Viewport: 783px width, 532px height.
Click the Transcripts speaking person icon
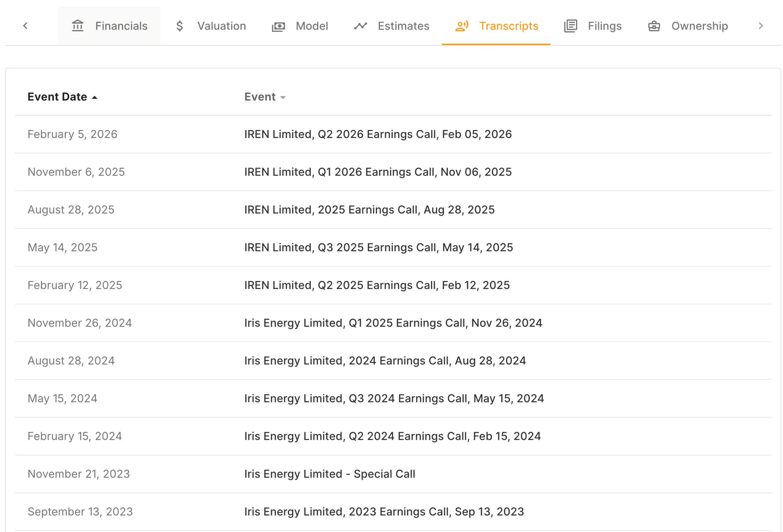click(462, 26)
